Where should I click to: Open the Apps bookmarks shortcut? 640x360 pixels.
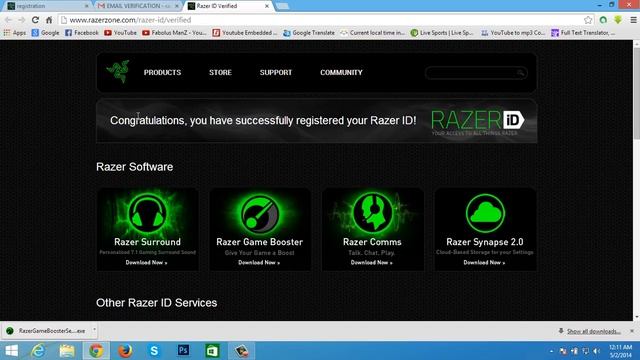pyautogui.click(x=15, y=33)
